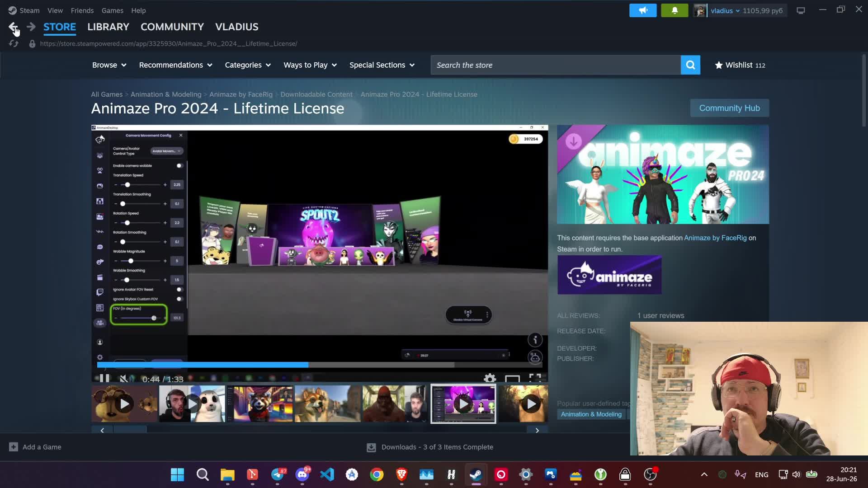Open Brave browser from the taskbar
This screenshot has width=868, height=488.
tap(401, 474)
